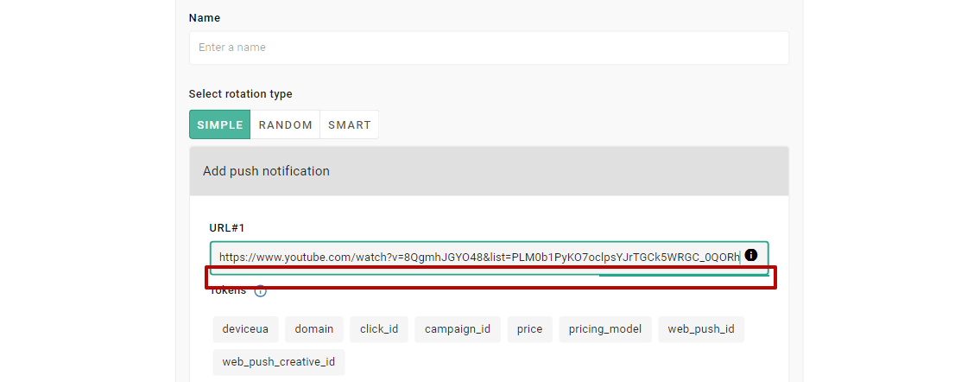980x382 pixels.
Task: Click the Select rotation type label
Action: point(241,94)
